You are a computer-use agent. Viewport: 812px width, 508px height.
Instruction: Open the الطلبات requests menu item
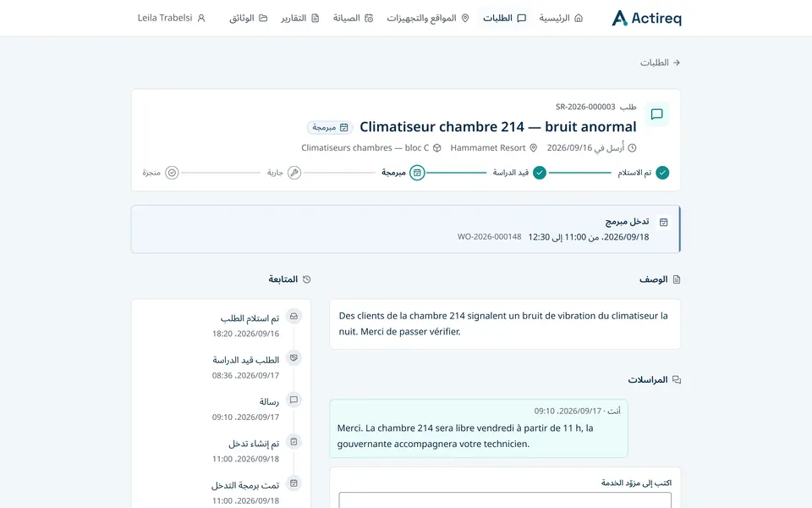click(504, 18)
